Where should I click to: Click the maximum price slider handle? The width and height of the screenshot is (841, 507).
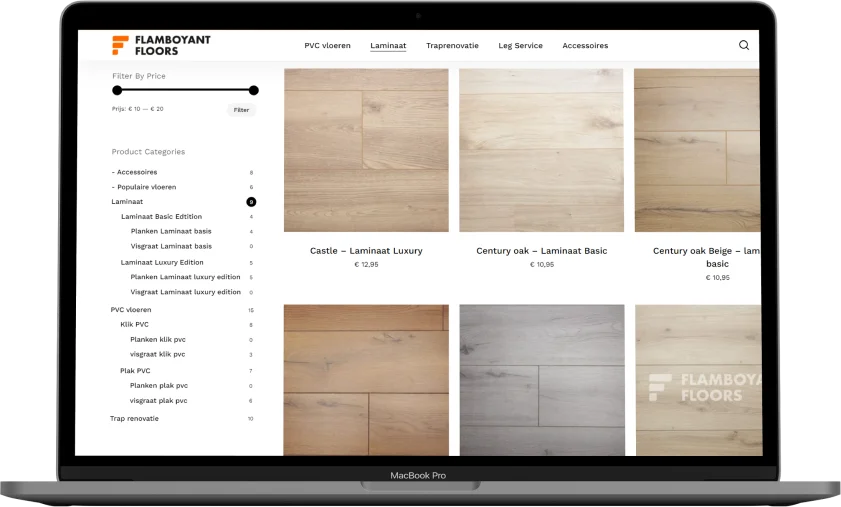click(254, 90)
